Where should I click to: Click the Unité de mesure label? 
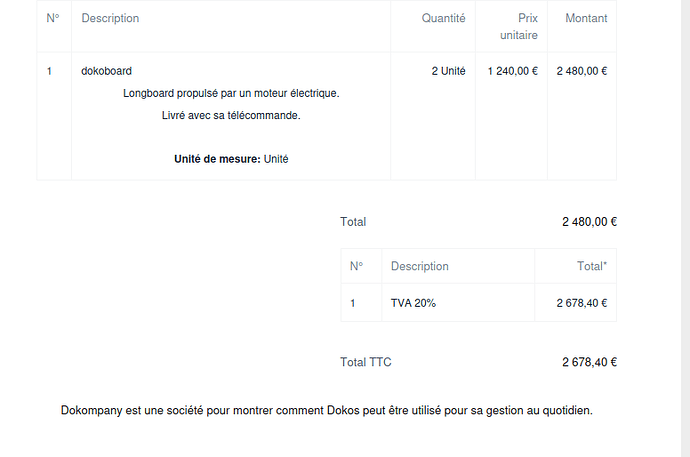click(x=217, y=159)
